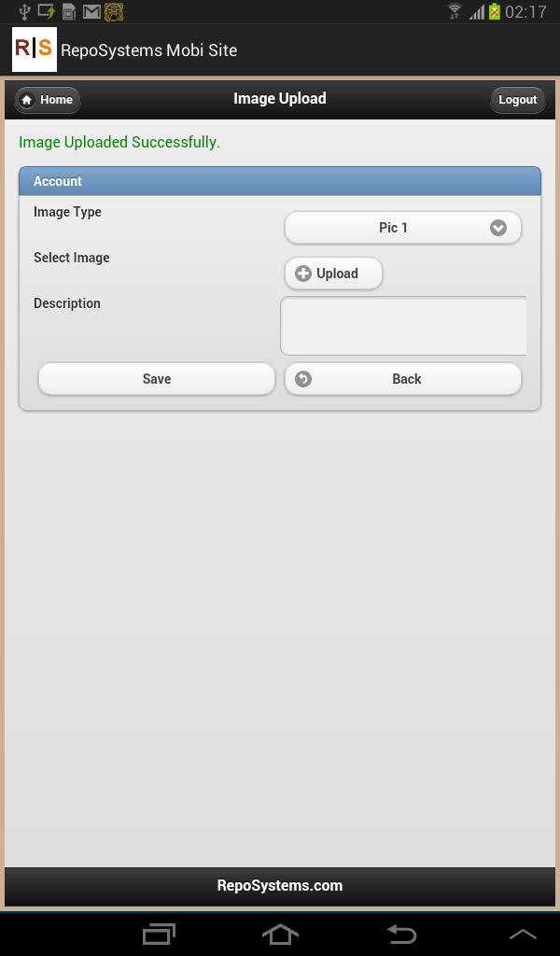Click the dropdown arrow beside Pic 1
Screen dimensions: 560x956
click(x=498, y=228)
